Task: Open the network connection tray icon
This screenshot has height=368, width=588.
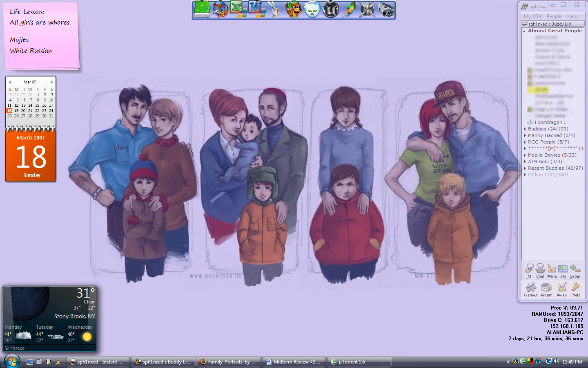Action: (549, 361)
